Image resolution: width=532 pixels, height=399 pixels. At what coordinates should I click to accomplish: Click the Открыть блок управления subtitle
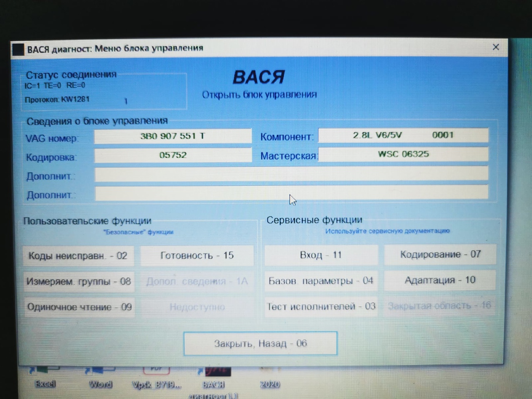tap(259, 95)
